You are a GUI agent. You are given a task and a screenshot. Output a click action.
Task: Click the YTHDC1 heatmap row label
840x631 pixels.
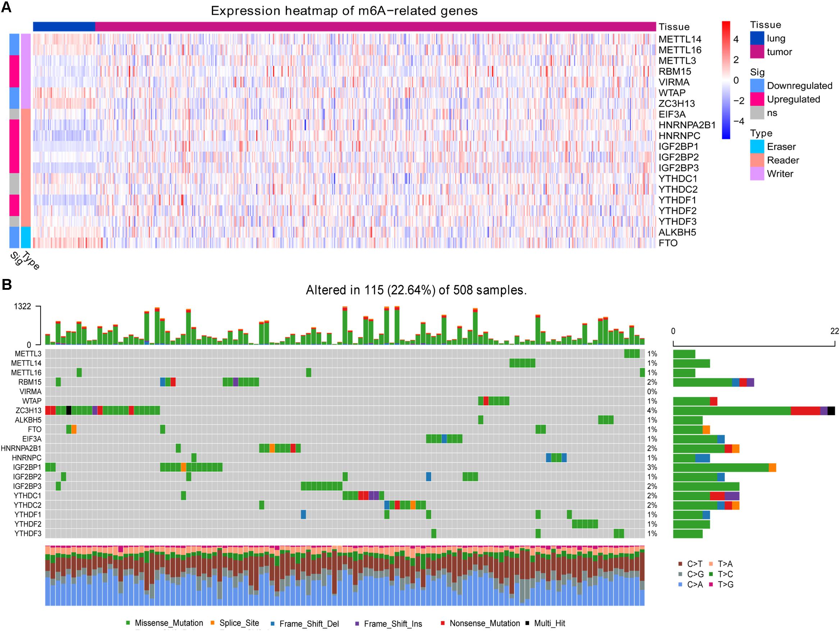click(x=677, y=179)
